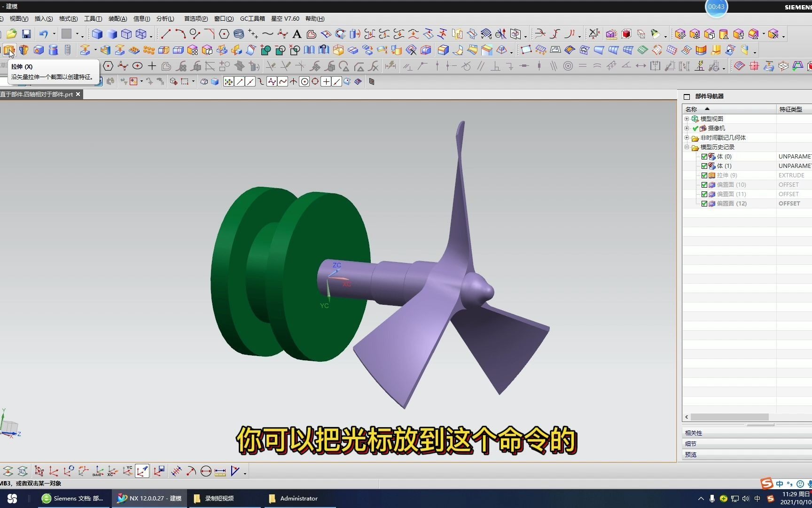Select the Hole feature tool

[x=39, y=49]
